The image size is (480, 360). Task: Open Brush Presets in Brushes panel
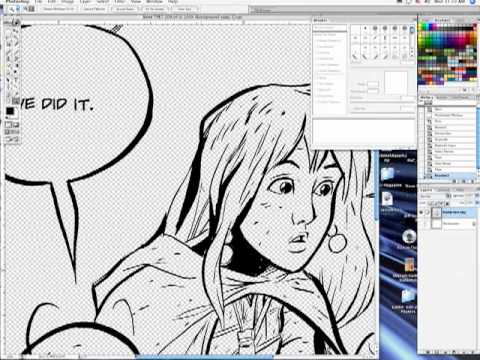point(330,28)
